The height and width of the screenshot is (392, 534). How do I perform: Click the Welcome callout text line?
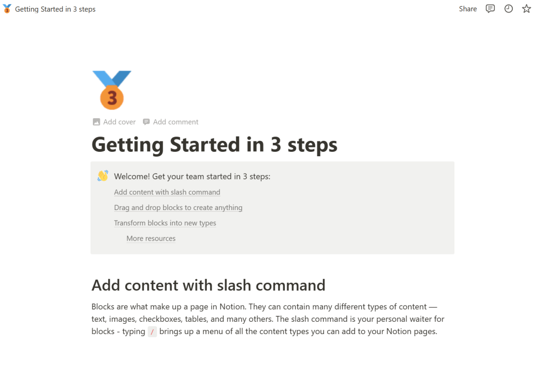192,176
